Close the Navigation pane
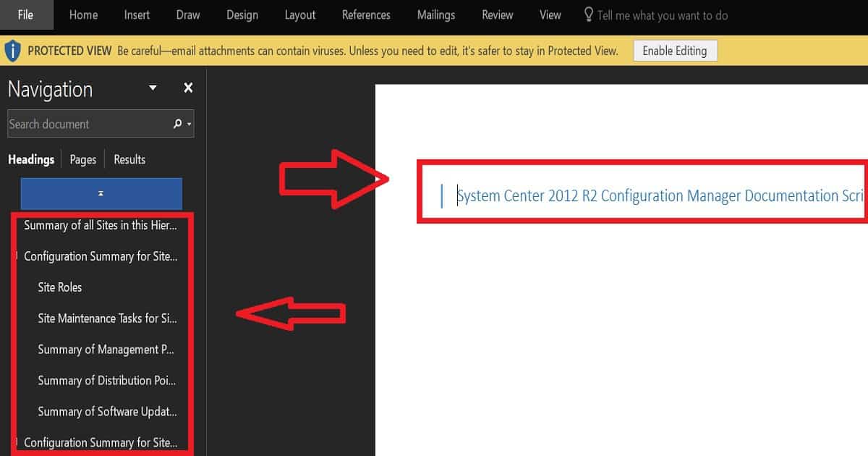 pos(188,88)
